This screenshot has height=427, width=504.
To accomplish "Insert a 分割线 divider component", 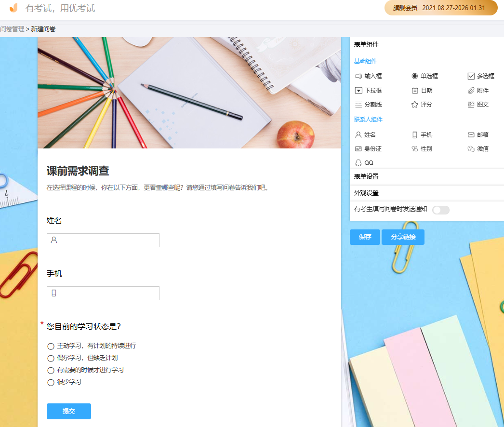I will (x=368, y=105).
